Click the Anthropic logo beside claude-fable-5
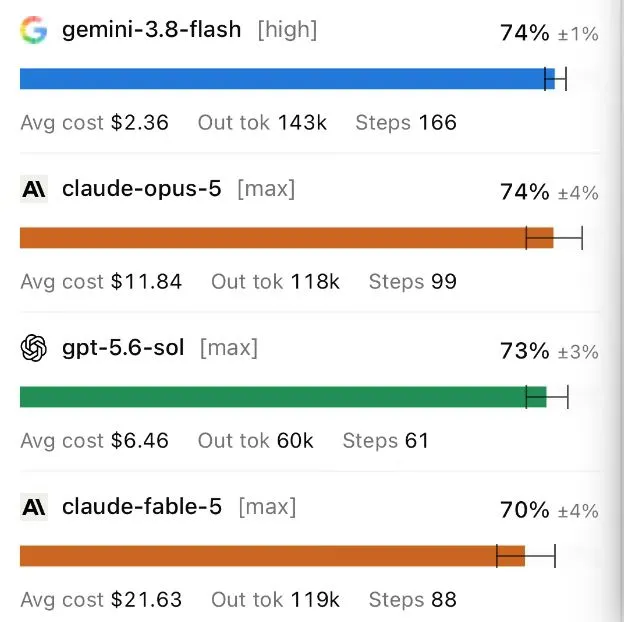The width and height of the screenshot is (624, 622). coord(34,507)
